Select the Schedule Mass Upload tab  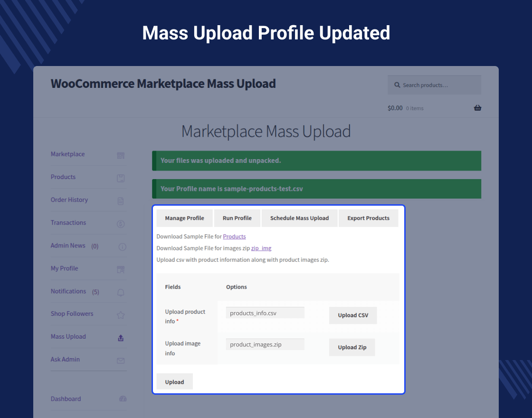pyautogui.click(x=299, y=218)
